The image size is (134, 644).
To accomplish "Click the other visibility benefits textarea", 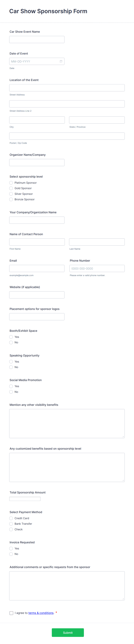I will (x=67, y=423).
